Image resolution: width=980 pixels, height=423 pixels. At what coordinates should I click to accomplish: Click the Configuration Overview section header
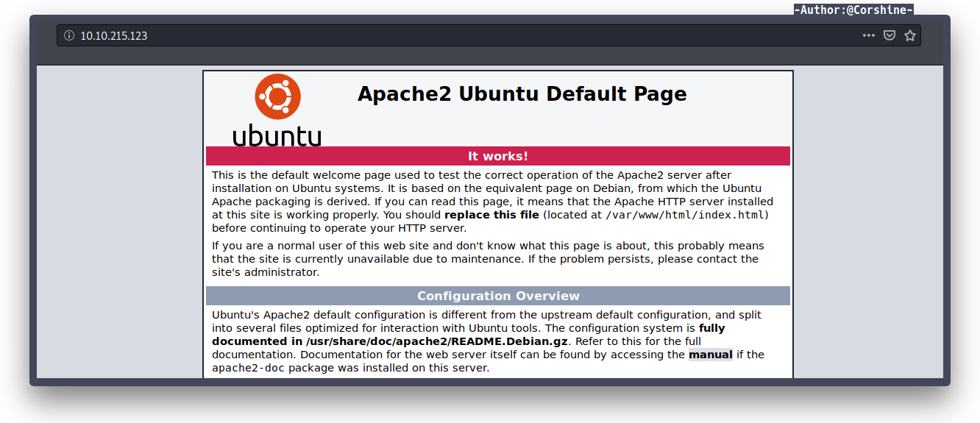pos(497,296)
